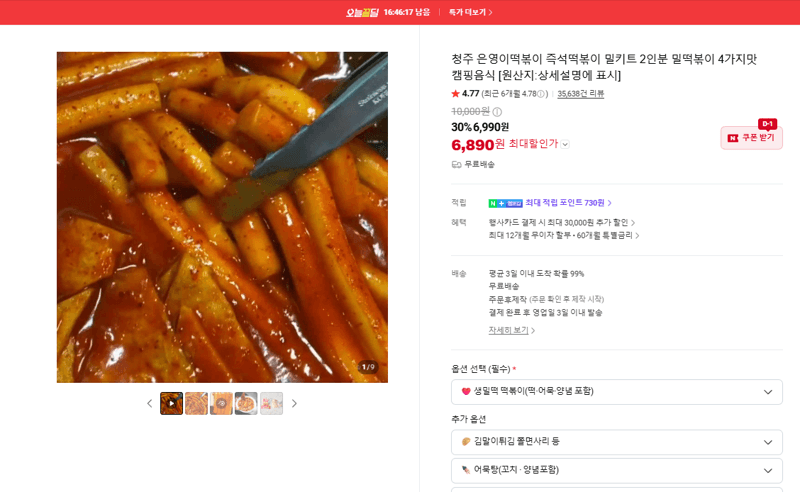The height and width of the screenshot is (492, 800).
Task: Click the delivery truck icon by 무료배송
Action: [x=457, y=164]
